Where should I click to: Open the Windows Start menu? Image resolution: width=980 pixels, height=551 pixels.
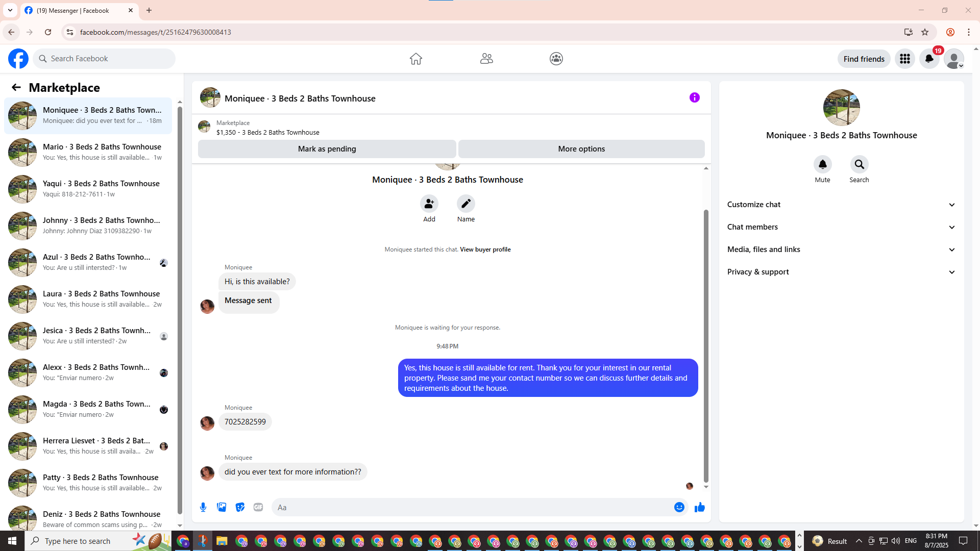[x=12, y=541]
